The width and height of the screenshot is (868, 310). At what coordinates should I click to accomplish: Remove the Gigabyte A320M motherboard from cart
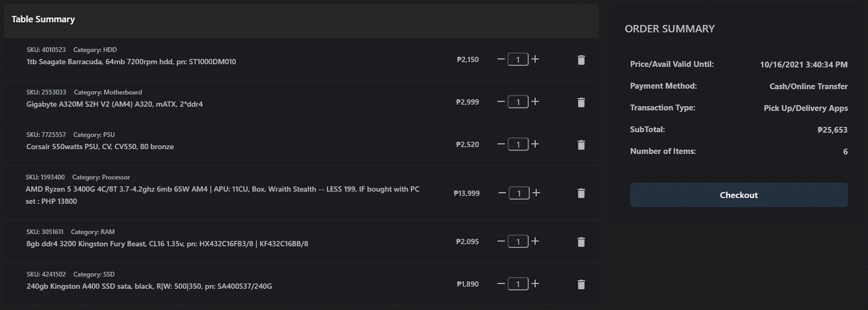[x=581, y=102]
